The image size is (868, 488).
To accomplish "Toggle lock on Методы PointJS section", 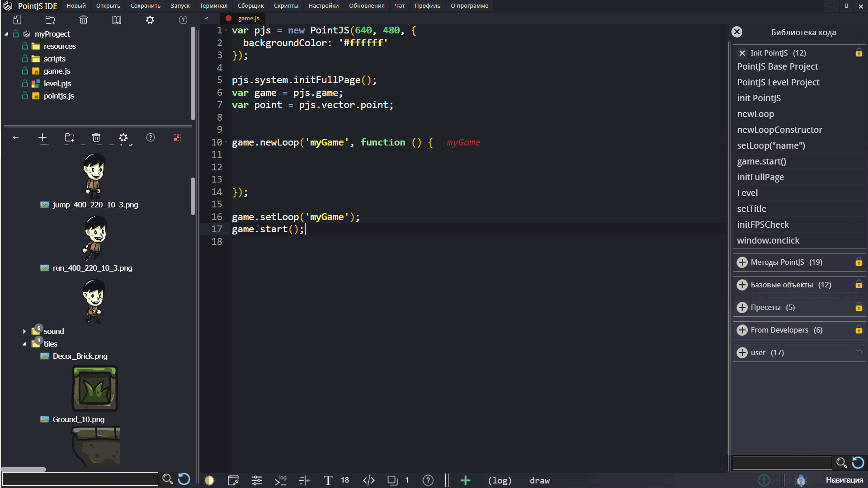I will coord(859,262).
